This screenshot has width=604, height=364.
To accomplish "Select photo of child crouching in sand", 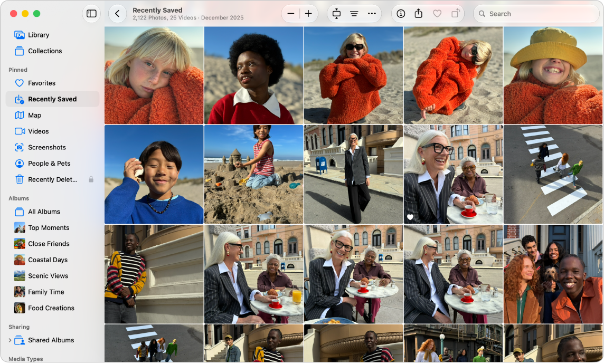I will click(453, 76).
